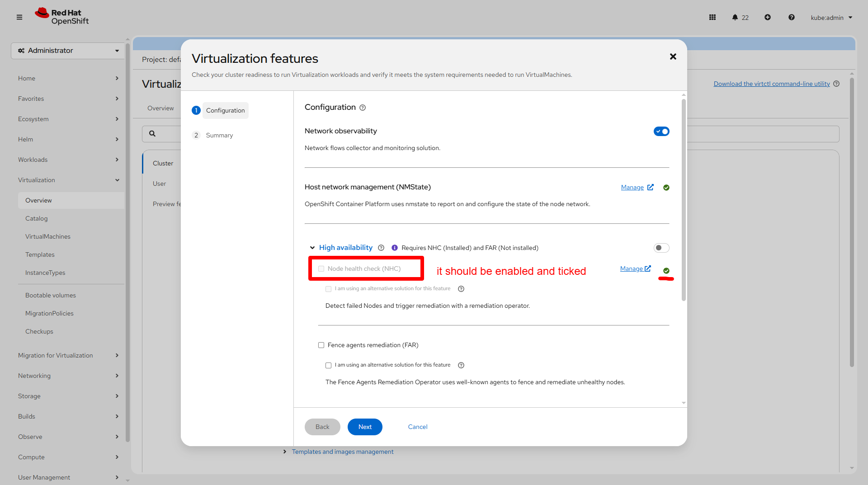Select InstanceTypes in sidebar

tap(45, 273)
